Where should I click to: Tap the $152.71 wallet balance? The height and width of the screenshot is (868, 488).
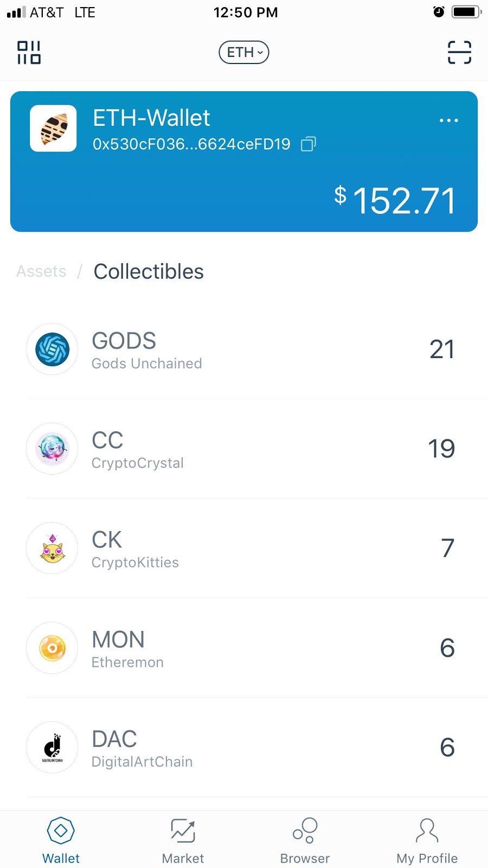click(x=395, y=200)
